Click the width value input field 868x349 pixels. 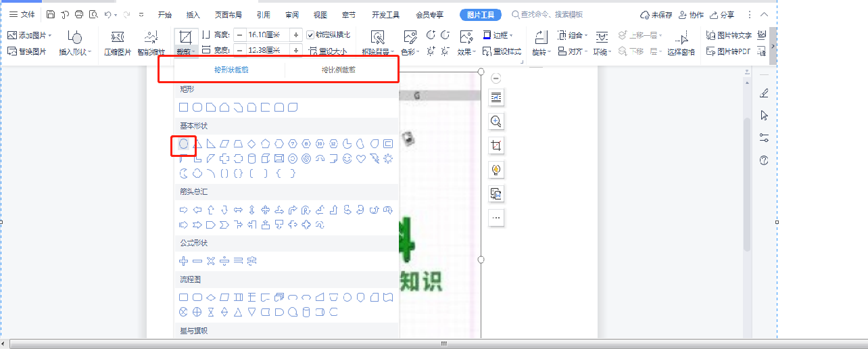(268, 50)
